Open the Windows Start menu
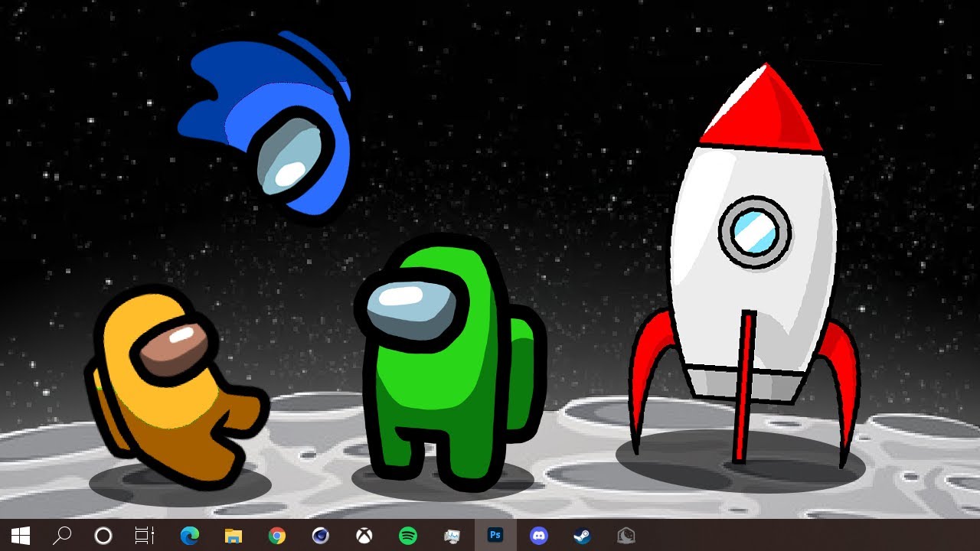 20,536
